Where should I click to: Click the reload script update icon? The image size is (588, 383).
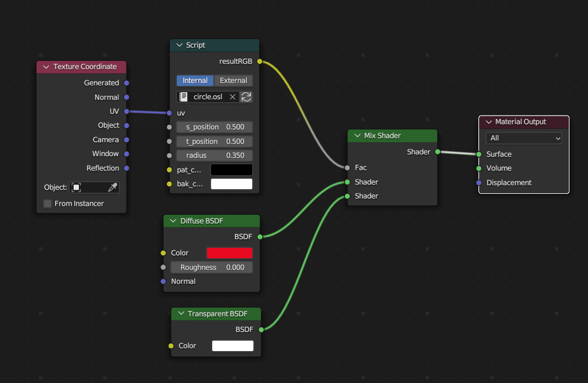click(x=246, y=97)
